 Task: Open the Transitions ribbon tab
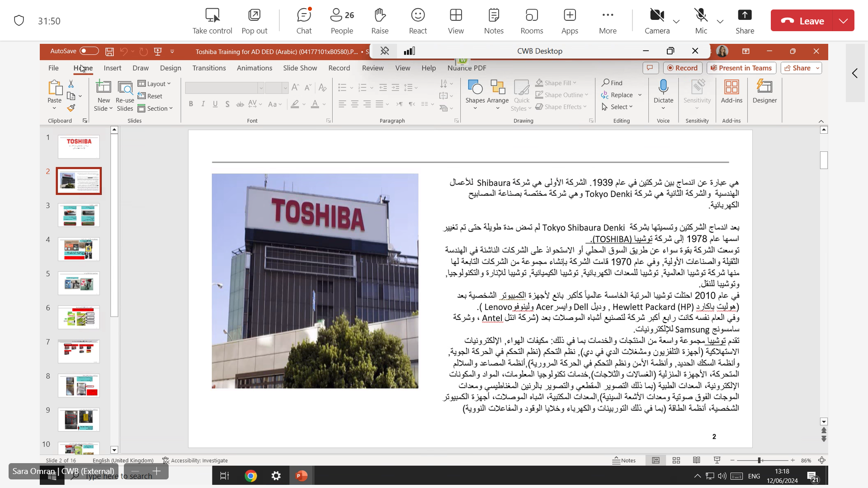[209, 68]
